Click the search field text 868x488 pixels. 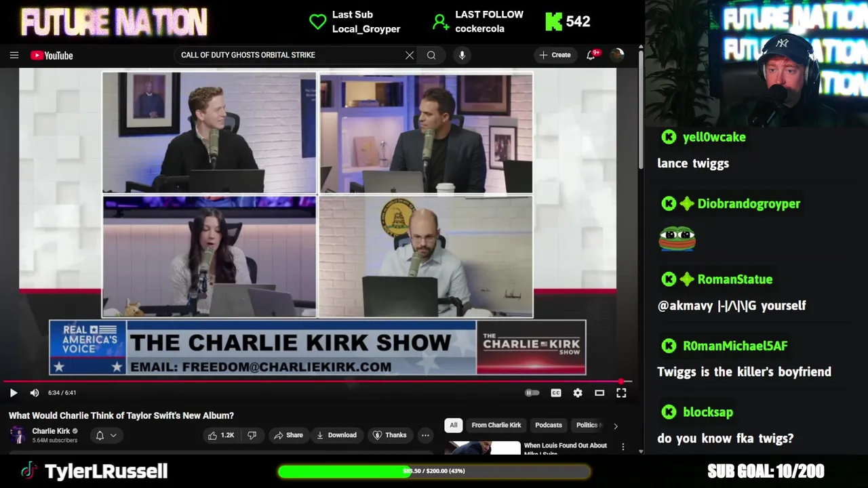coord(248,55)
